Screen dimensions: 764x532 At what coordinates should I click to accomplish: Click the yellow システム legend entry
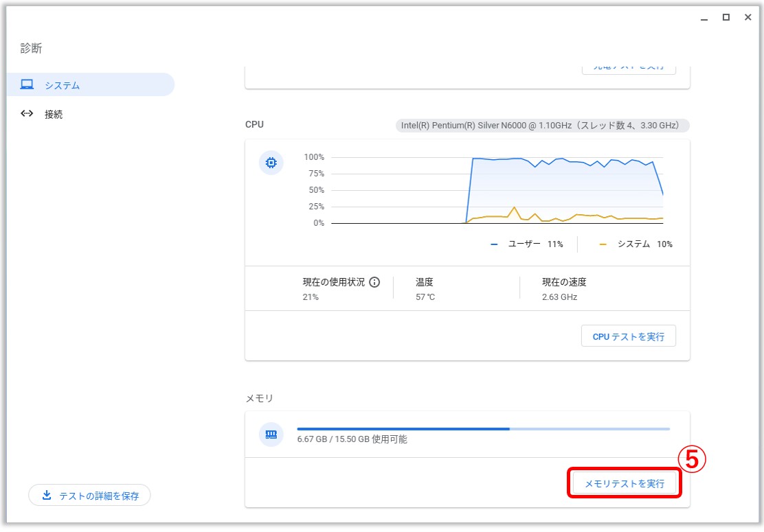(x=636, y=244)
